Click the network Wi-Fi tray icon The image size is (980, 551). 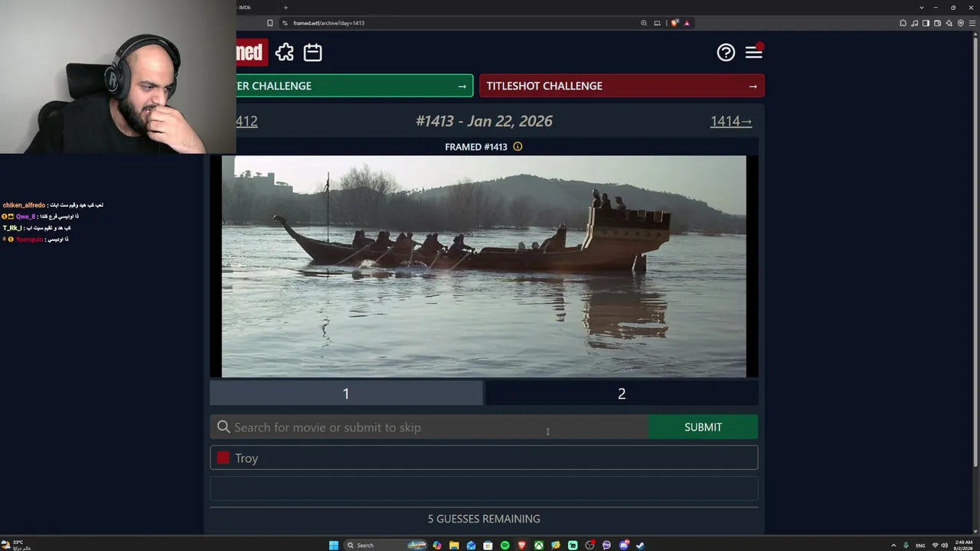coord(935,546)
